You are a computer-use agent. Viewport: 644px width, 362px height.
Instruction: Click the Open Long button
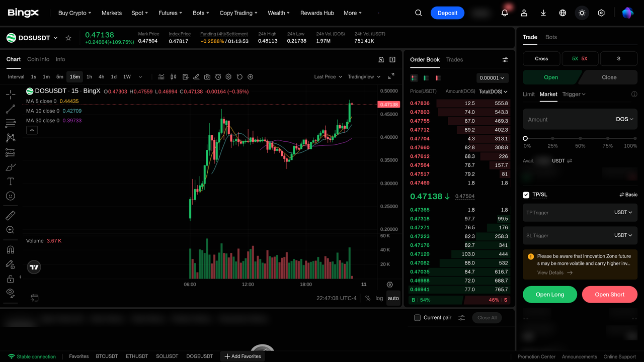tap(550, 295)
